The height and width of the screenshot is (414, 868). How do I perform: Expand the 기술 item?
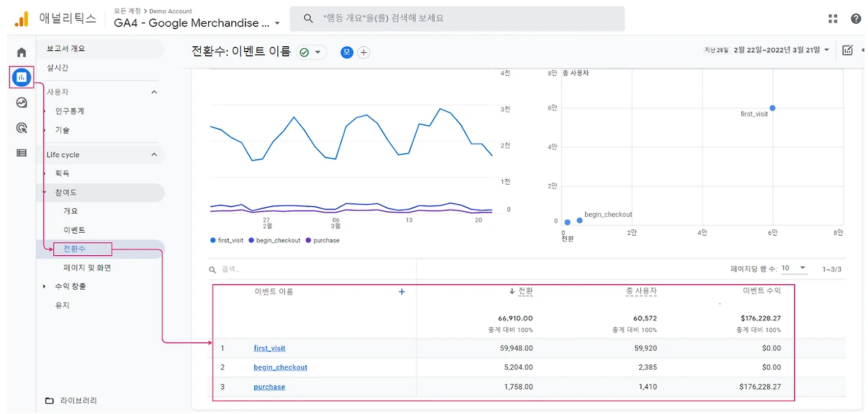[45, 130]
